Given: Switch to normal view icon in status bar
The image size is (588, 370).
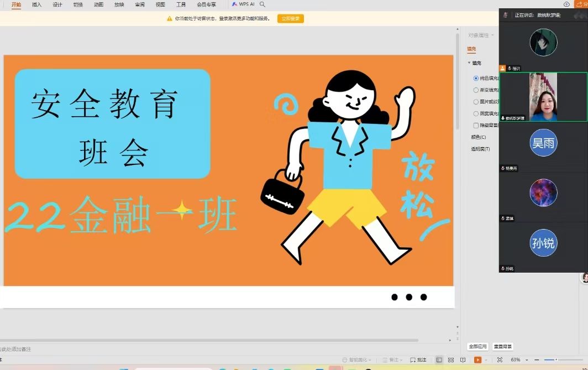Looking at the screenshot, I should coord(439,360).
